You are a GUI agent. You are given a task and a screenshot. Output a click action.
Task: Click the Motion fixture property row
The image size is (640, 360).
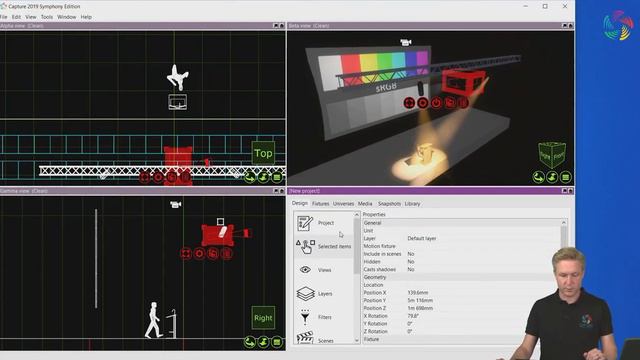click(462, 246)
